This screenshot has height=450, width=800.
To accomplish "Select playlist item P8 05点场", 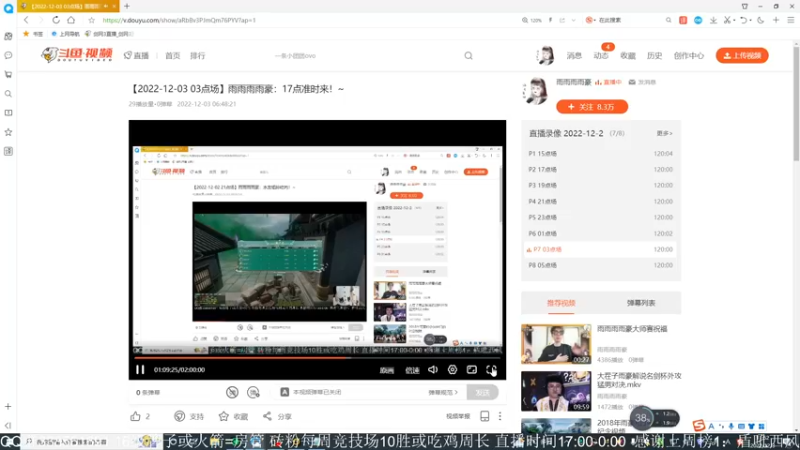I will click(x=601, y=265).
